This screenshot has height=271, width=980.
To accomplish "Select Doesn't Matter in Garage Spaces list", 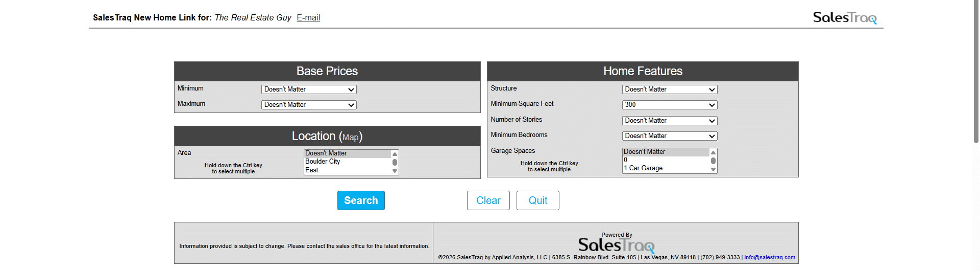I will [x=666, y=152].
